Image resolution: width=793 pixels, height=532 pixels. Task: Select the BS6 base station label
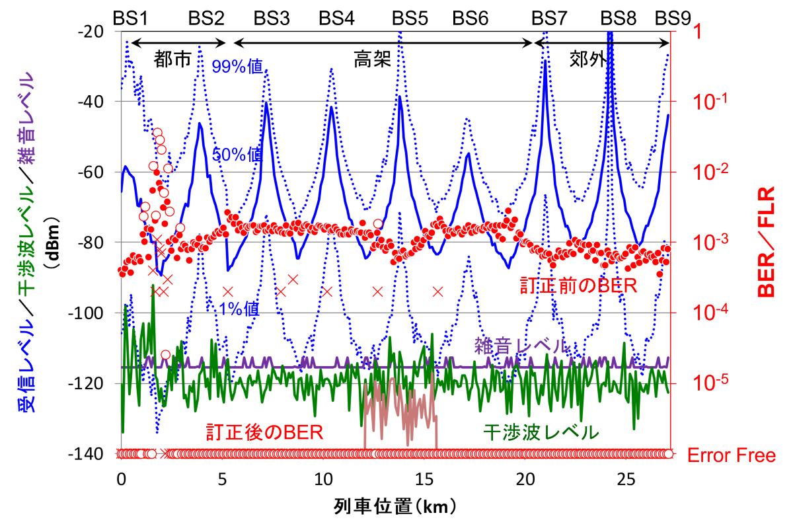point(471,18)
